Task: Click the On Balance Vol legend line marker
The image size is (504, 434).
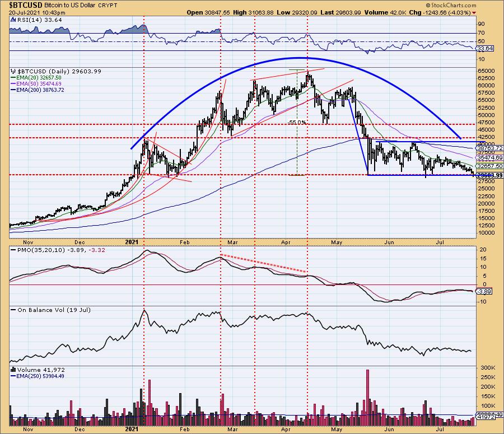Action: tap(13, 310)
